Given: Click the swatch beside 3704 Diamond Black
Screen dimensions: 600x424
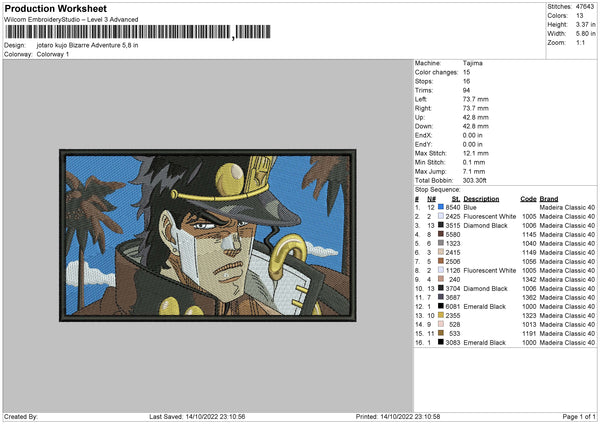Looking at the screenshot, I should coord(441,288).
